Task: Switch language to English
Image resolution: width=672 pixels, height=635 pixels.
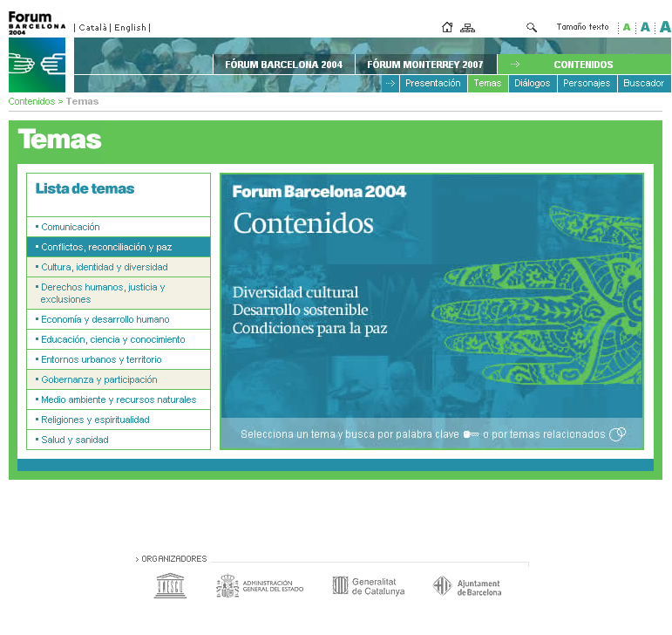Action: [131, 27]
